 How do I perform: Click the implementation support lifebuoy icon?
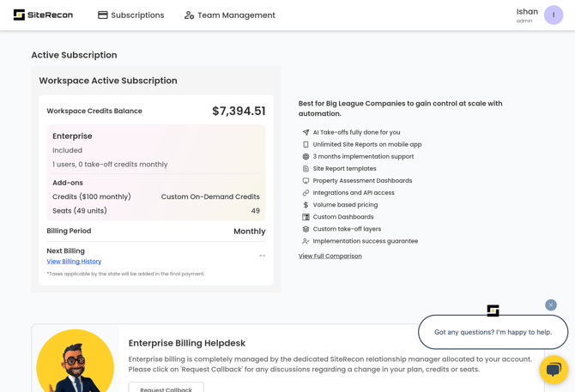(306, 156)
